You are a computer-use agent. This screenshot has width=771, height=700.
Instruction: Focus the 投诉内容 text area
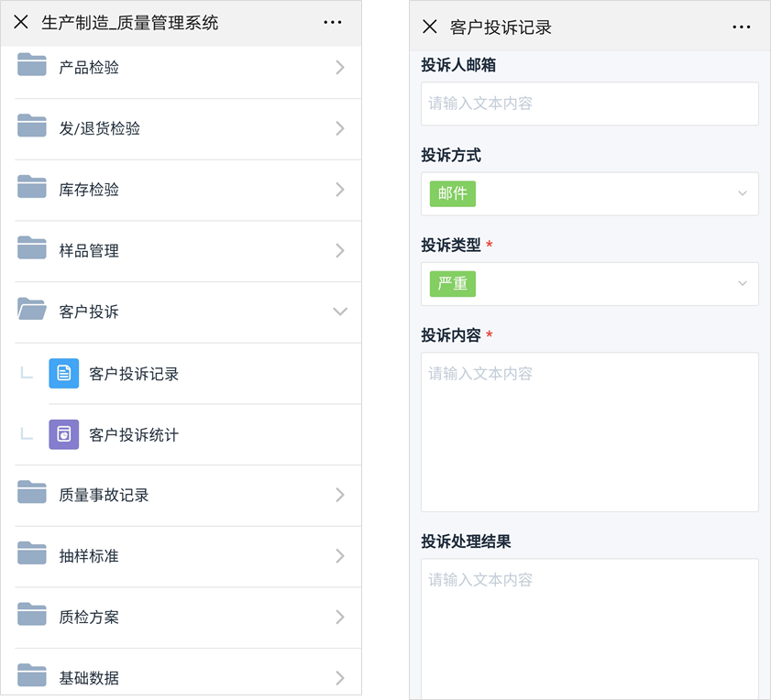point(589,432)
